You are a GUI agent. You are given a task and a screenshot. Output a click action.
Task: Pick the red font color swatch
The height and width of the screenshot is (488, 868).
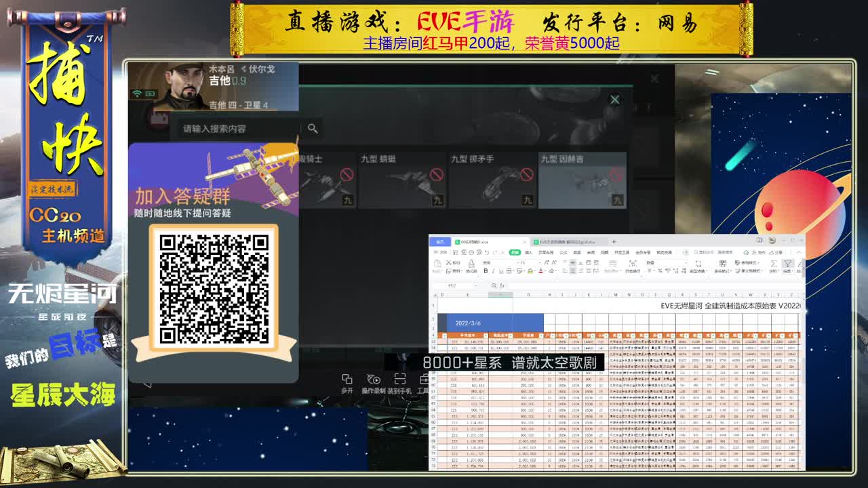pyautogui.click(x=540, y=271)
